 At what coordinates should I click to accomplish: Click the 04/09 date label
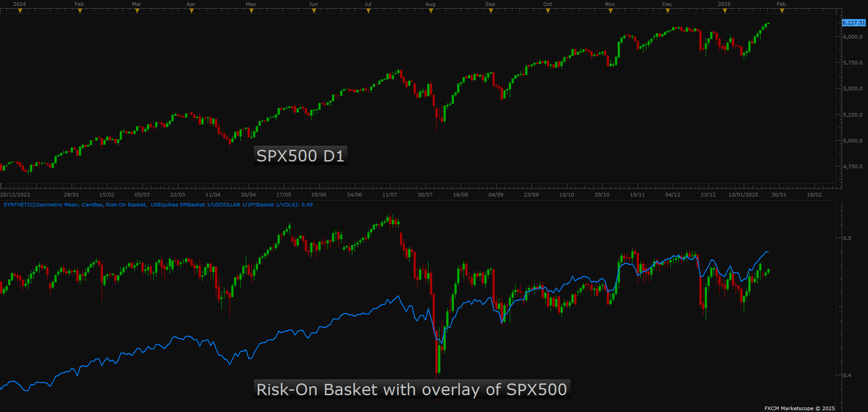(x=496, y=195)
